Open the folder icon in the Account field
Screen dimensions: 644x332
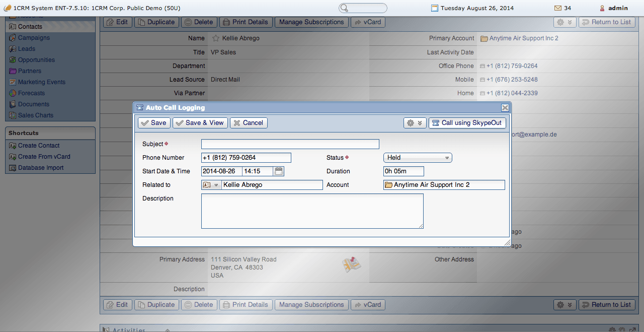click(388, 184)
